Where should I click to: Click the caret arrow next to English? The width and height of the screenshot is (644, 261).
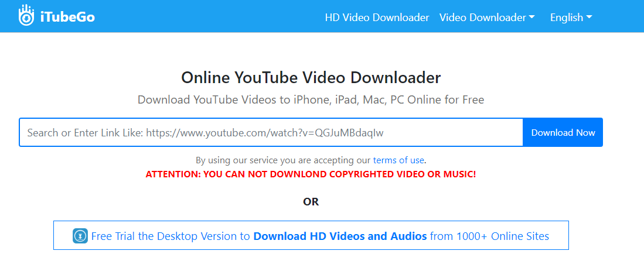point(589,17)
